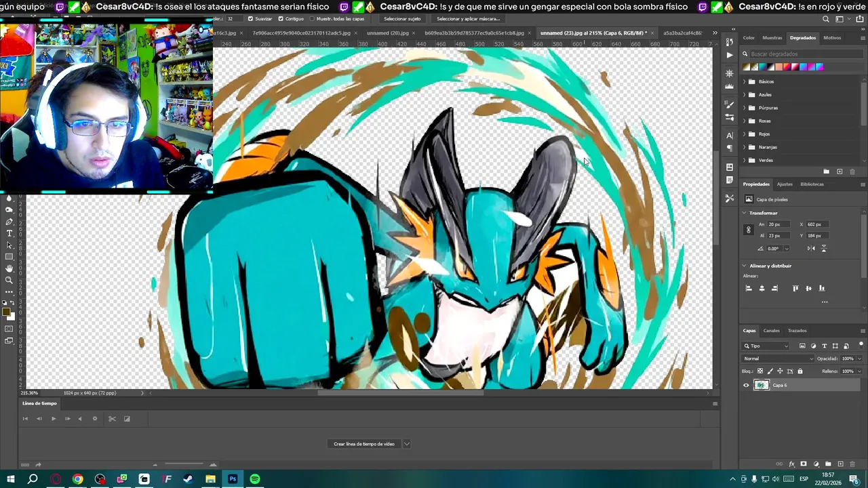Switch to the Muestras panel tab
The height and width of the screenshot is (488, 868).
tap(772, 38)
